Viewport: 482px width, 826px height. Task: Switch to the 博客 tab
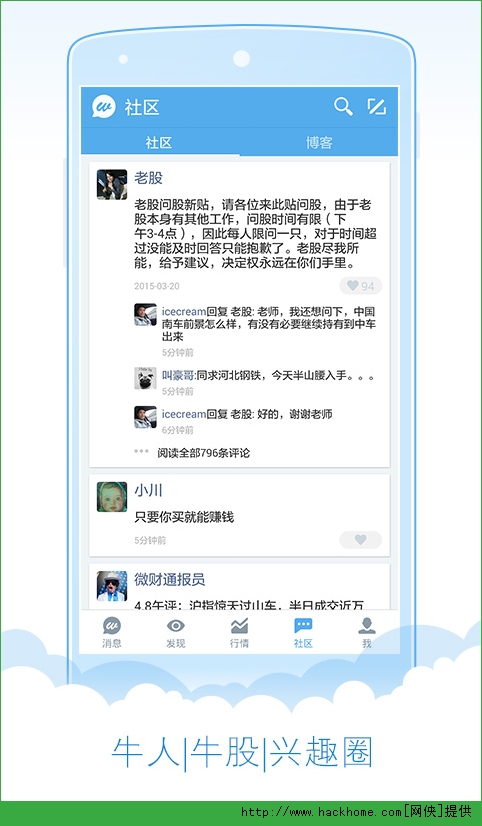click(319, 143)
